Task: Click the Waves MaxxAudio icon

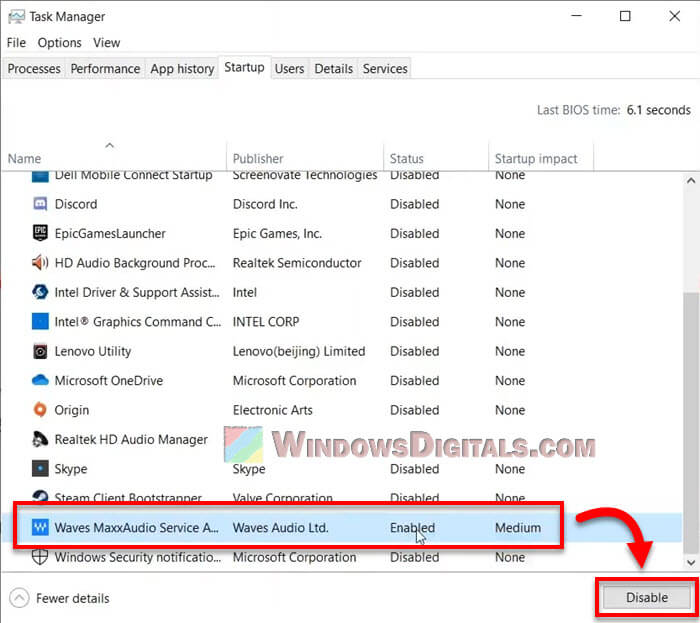Action: (x=40, y=527)
